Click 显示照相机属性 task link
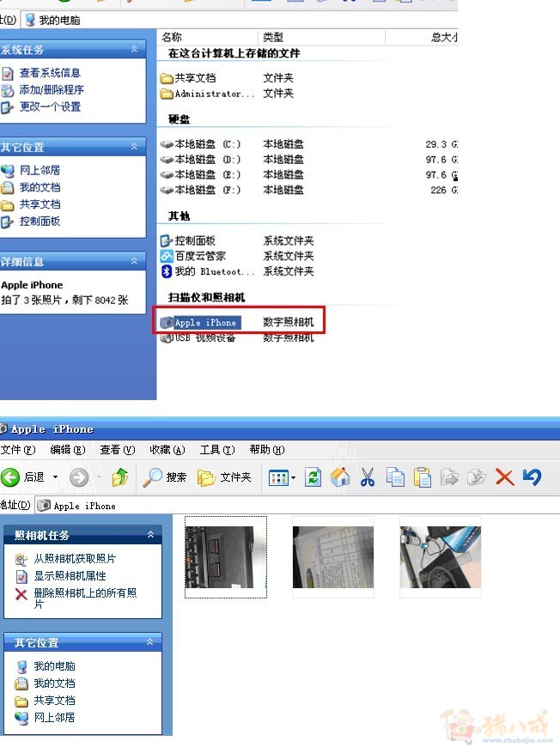The width and height of the screenshot is (560, 747). click(x=70, y=576)
